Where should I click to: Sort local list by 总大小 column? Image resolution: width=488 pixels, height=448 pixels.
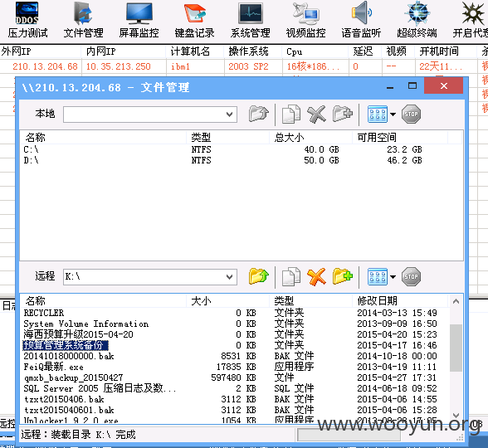click(x=310, y=137)
